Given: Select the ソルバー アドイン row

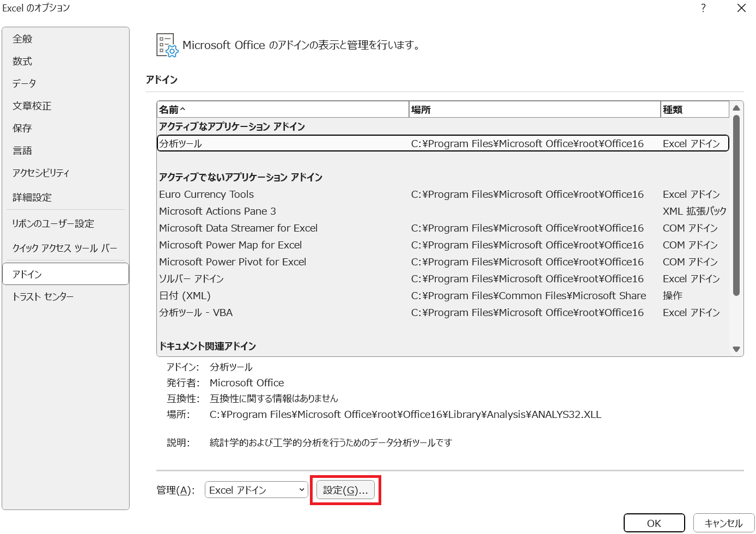Looking at the screenshot, I should coord(443,279).
